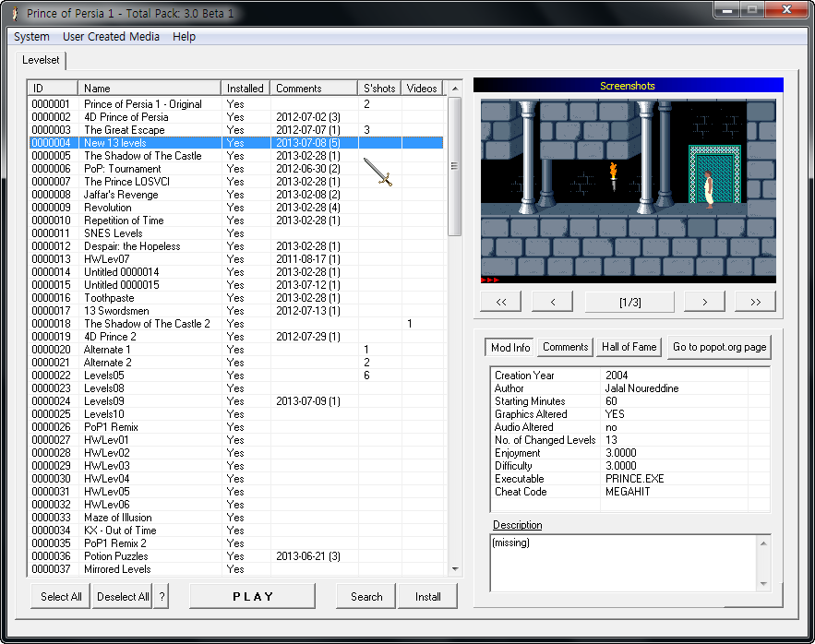Screen dimensions: 815x644
Task: Select the 'New 13 levels' row
Action: point(236,143)
